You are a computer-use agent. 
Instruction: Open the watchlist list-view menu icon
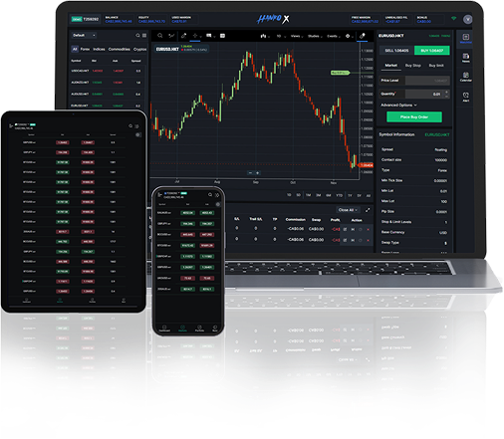tap(144, 35)
